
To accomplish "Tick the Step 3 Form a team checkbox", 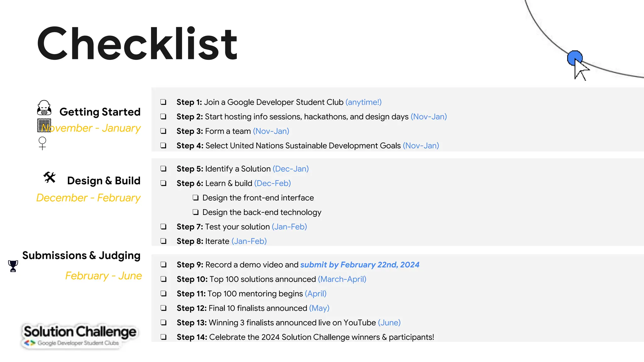I will tap(163, 131).
